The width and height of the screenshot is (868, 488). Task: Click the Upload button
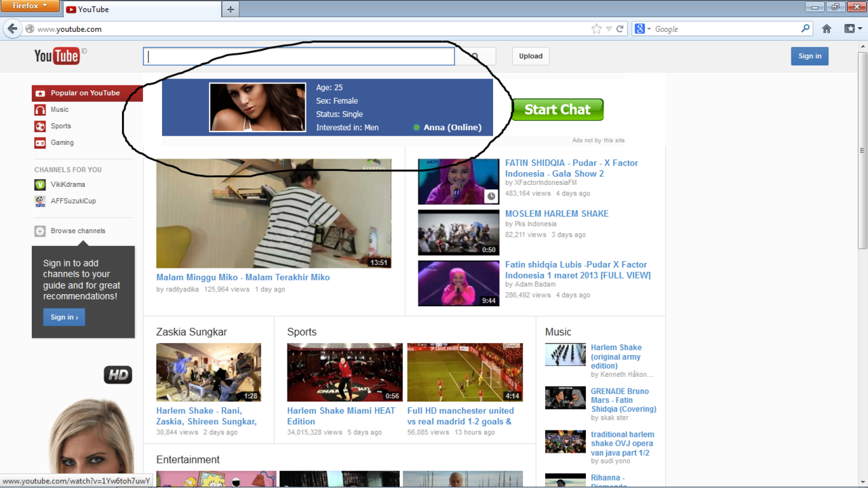point(531,56)
